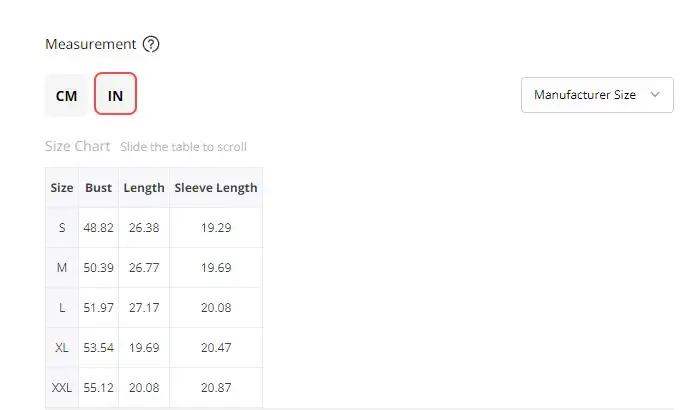Select the M size row label

[x=62, y=268]
